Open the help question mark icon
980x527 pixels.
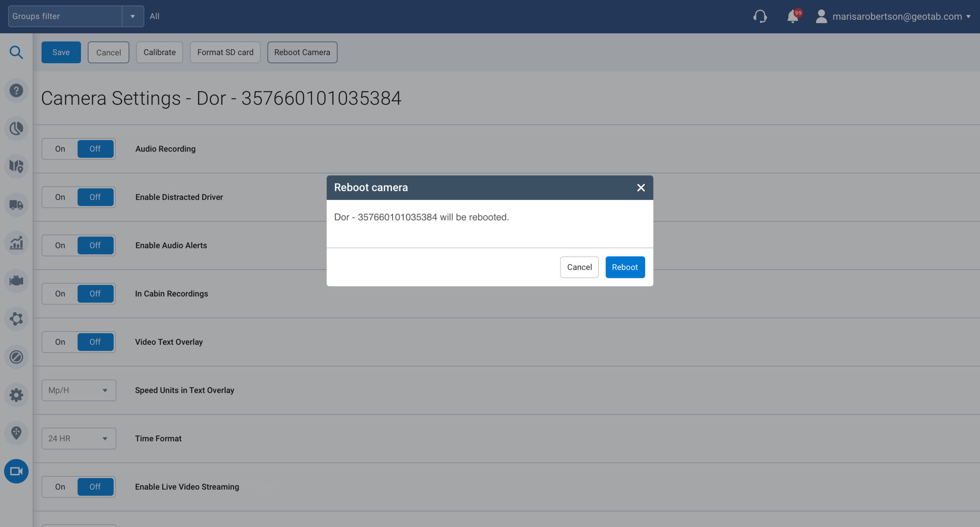[x=16, y=91]
